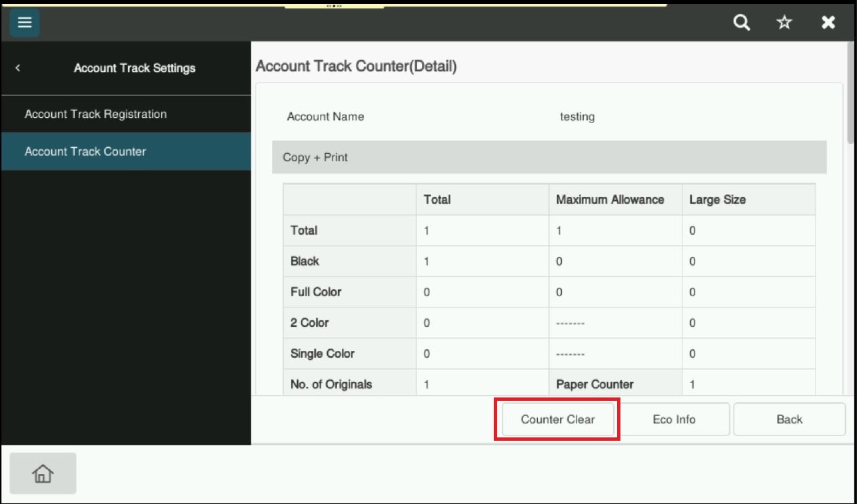The image size is (857, 504).
Task: Open the hamburger menu
Action: 25,23
